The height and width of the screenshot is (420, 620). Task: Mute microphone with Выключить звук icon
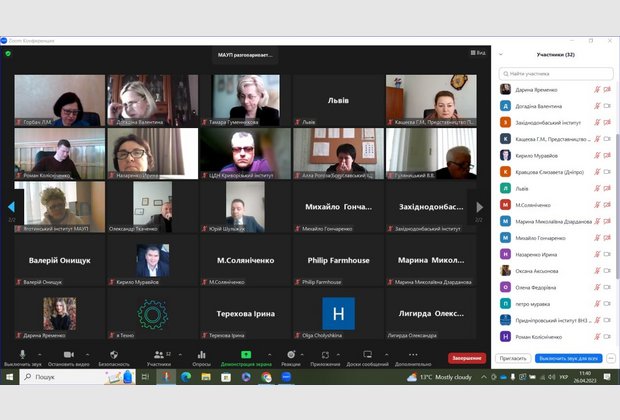tap(21, 354)
